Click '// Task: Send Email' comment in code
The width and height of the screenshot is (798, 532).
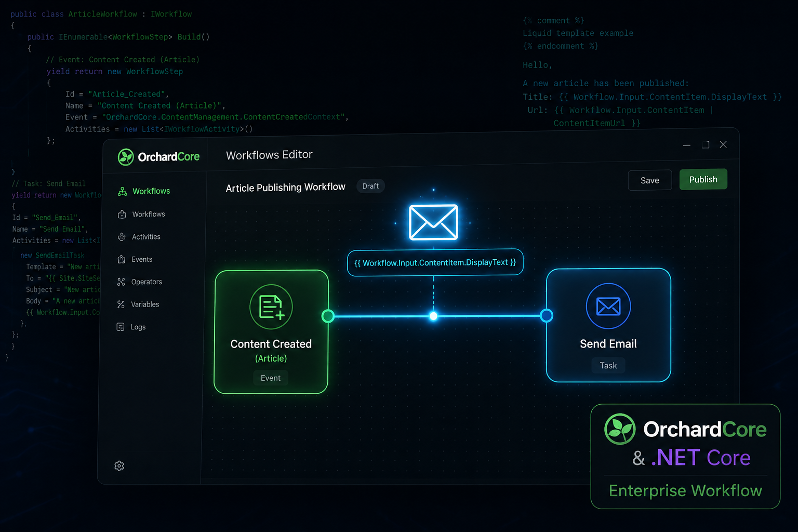click(49, 183)
